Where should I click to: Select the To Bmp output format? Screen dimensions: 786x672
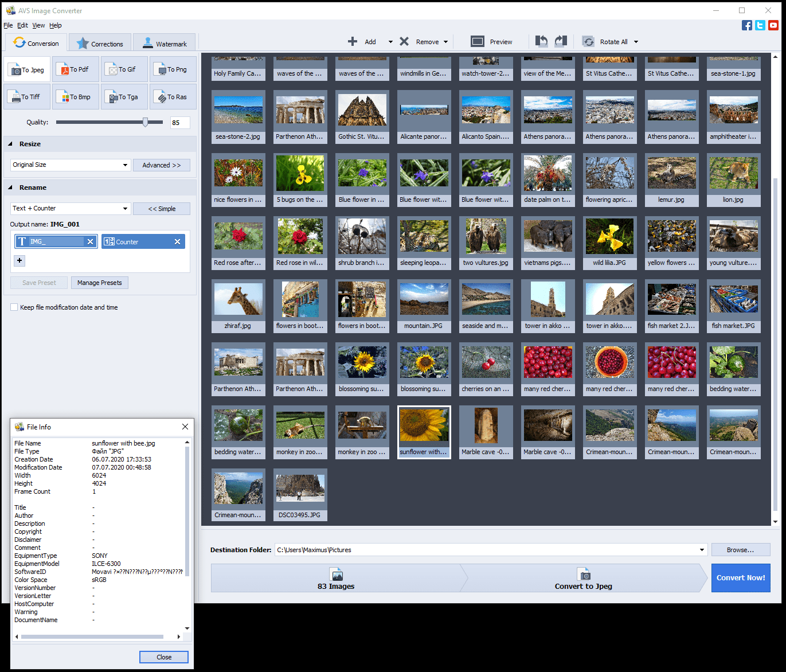point(76,97)
